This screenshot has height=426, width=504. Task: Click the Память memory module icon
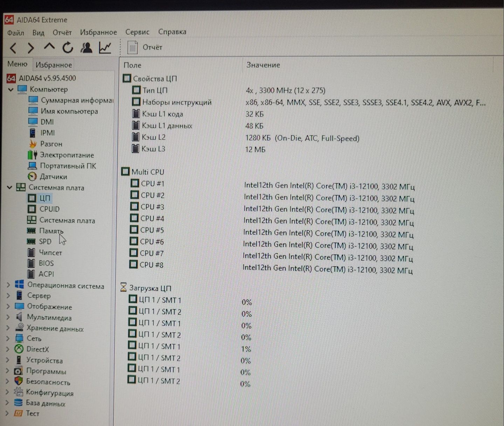[x=32, y=231]
